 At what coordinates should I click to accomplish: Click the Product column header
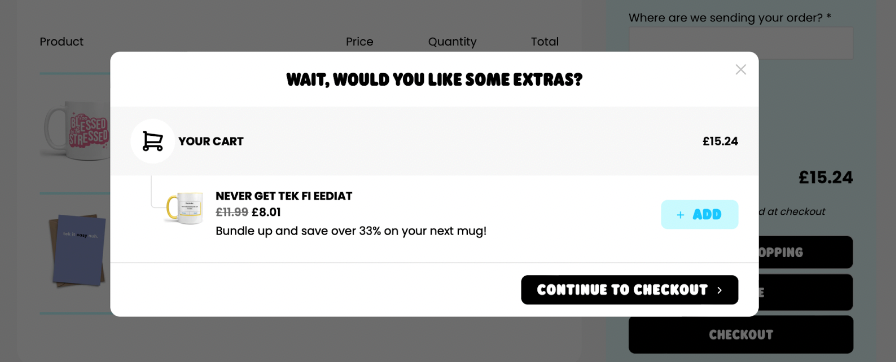[62, 42]
